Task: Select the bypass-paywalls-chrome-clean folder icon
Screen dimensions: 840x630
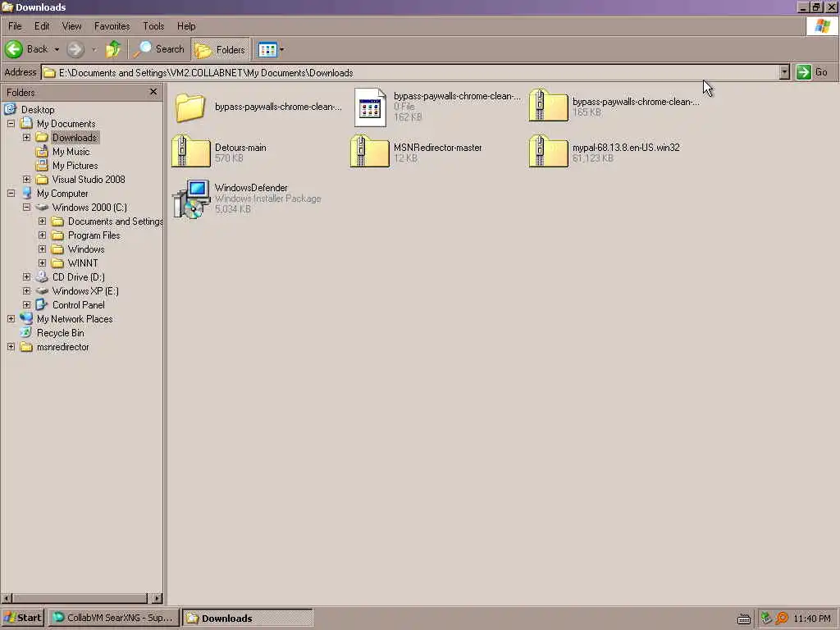Action: pyautogui.click(x=190, y=107)
